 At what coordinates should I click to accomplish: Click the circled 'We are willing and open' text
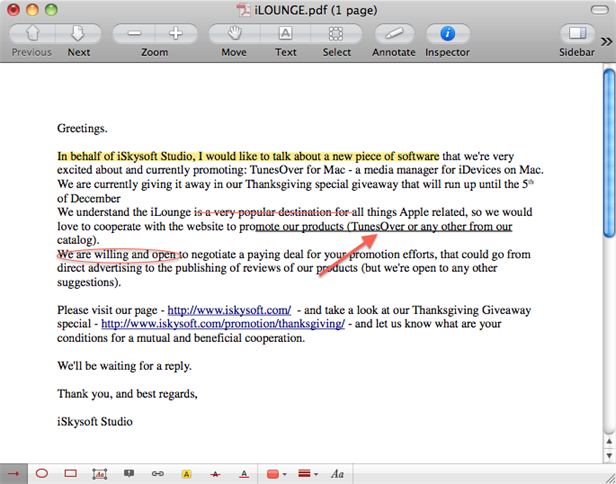119,255
